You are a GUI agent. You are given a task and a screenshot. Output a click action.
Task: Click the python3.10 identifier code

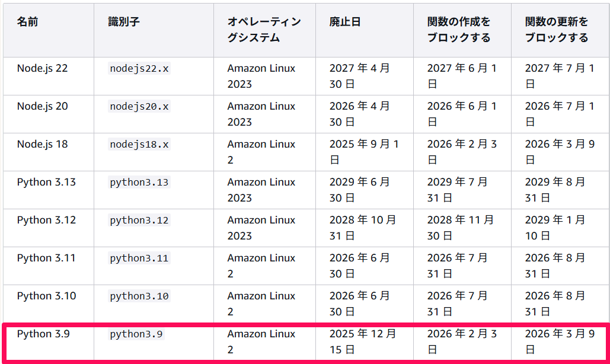(139, 296)
